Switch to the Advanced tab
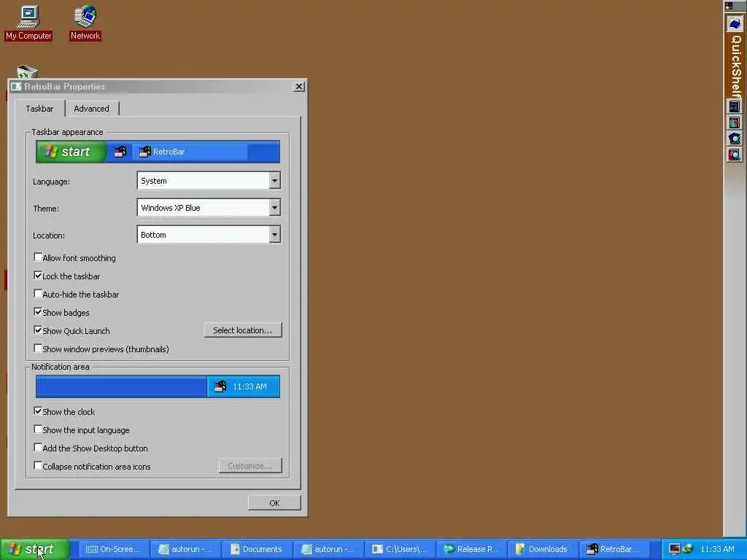 (x=91, y=109)
